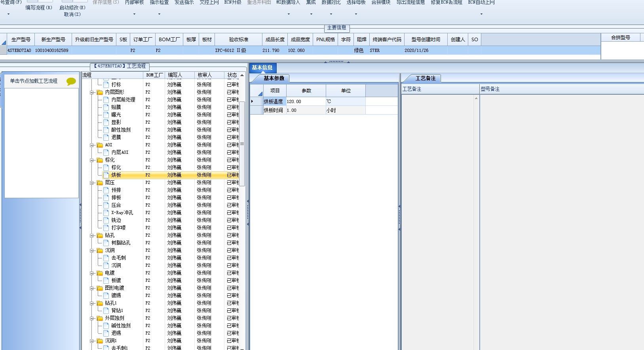The height and width of the screenshot is (350, 644).
Task: Collapse the 层压 tree node
Action: click(x=92, y=183)
